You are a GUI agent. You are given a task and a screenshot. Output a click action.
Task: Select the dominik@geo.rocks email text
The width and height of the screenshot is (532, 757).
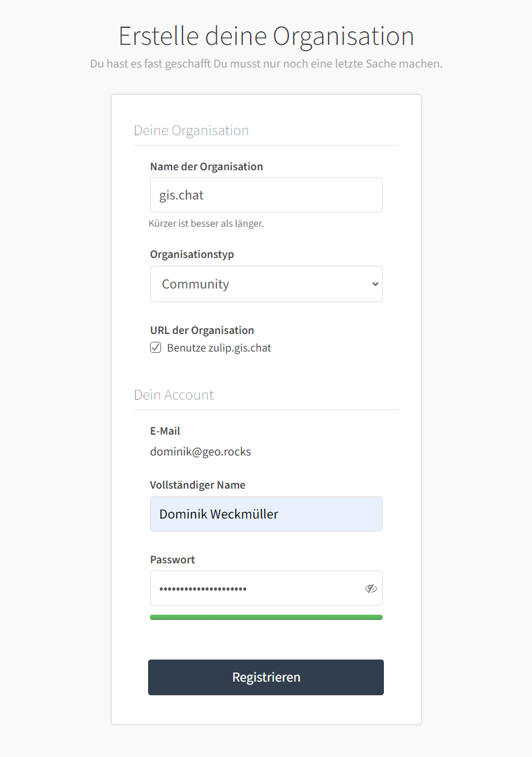[x=200, y=452]
